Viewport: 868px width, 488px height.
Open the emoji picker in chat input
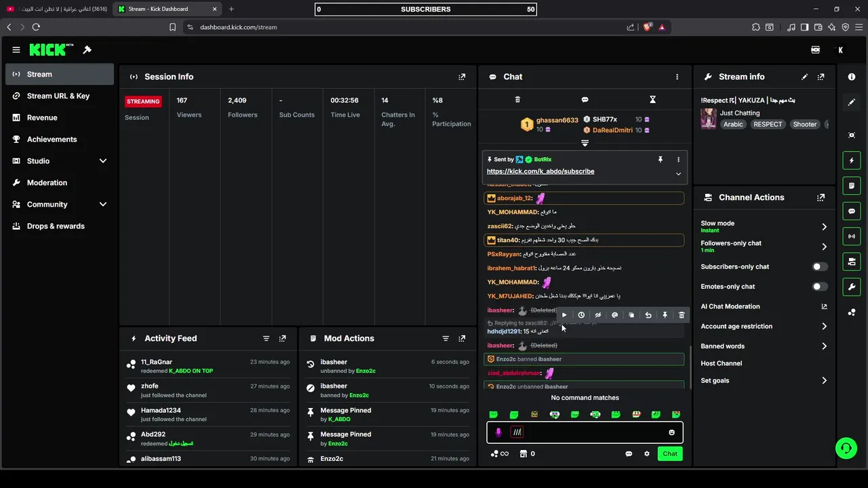[x=671, y=432]
